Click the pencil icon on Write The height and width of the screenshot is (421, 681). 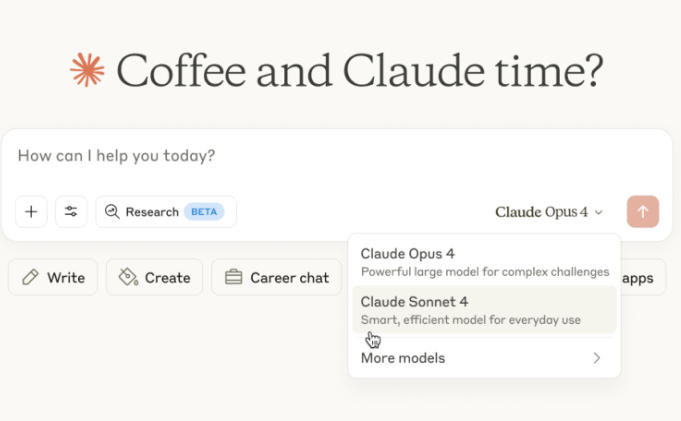(x=30, y=277)
